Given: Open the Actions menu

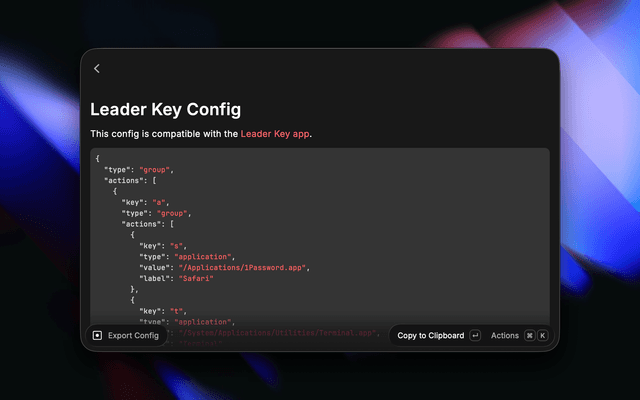Looking at the screenshot, I should click(x=504, y=336).
